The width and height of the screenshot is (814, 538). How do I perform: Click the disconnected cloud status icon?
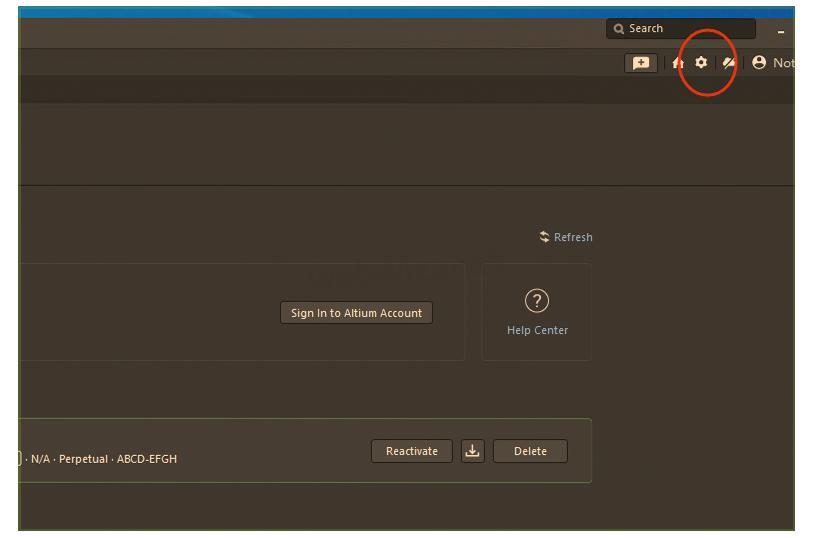pyautogui.click(x=729, y=63)
